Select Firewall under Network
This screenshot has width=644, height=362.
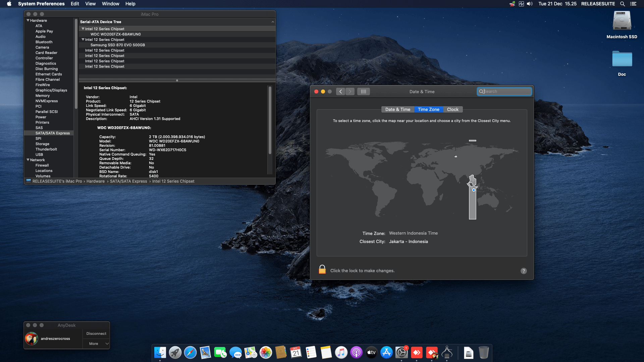click(42, 165)
